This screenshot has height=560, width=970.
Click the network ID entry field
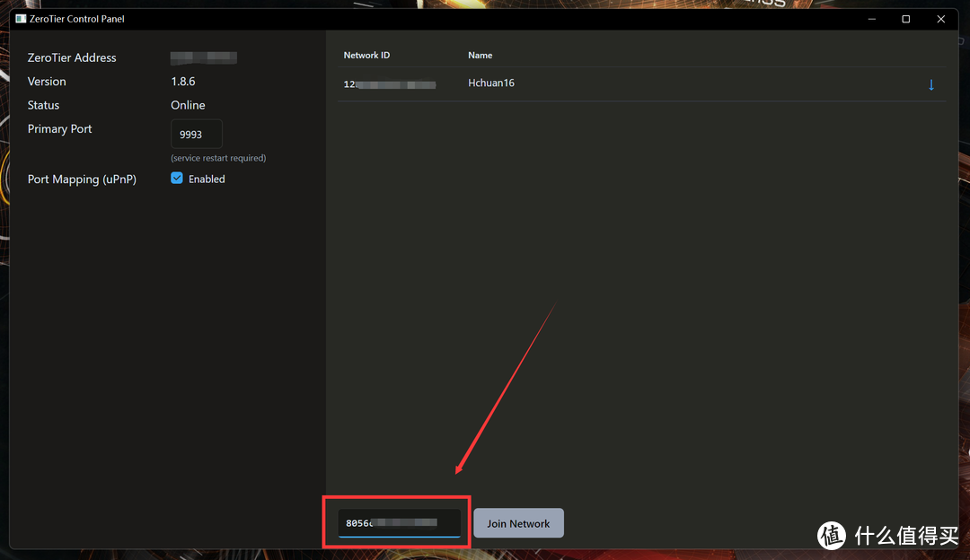pyautogui.click(x=399, y=523)
